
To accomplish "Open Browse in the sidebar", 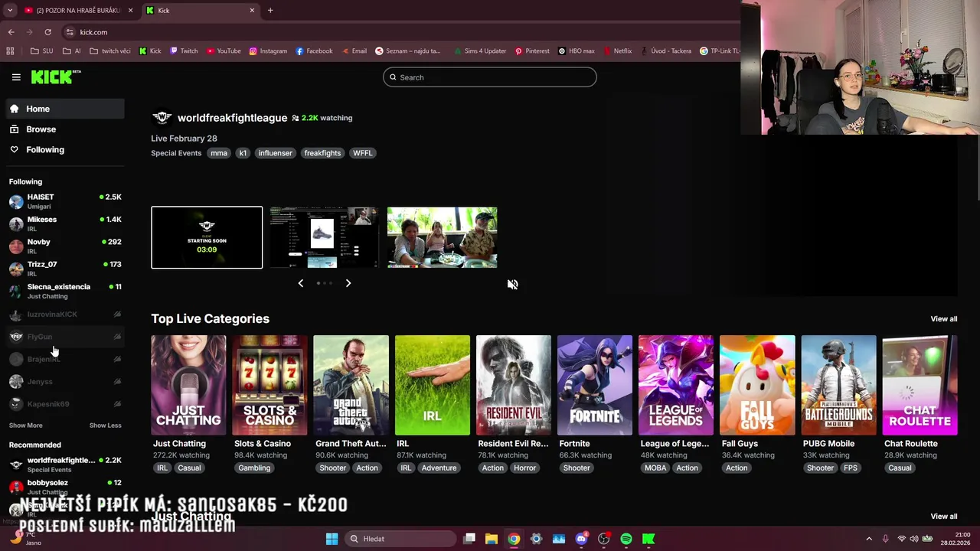I will [x=65, y=129].
